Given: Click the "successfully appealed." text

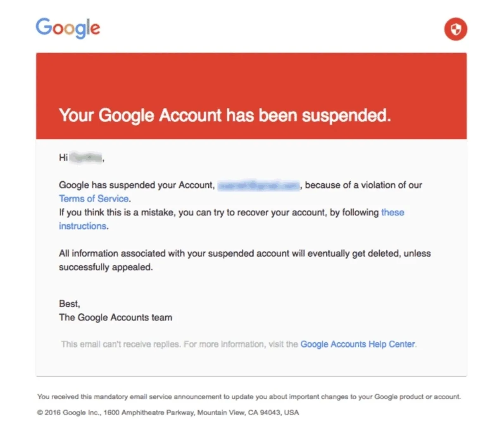Looking at the screenshot, I should 106,267.
